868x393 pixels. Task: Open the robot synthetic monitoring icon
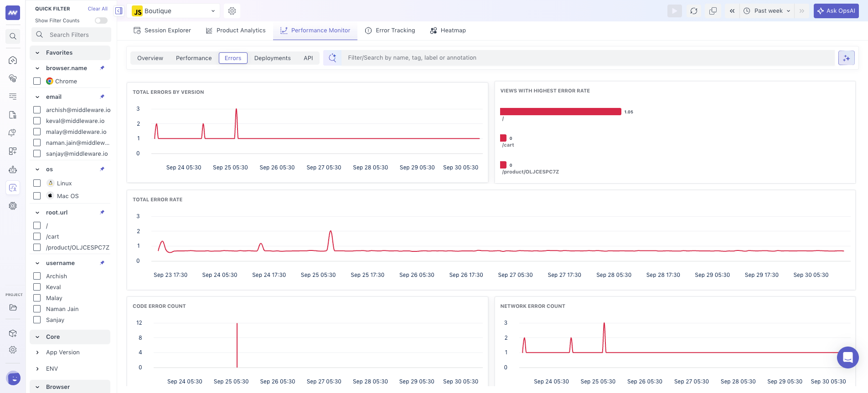click(13, 169)
